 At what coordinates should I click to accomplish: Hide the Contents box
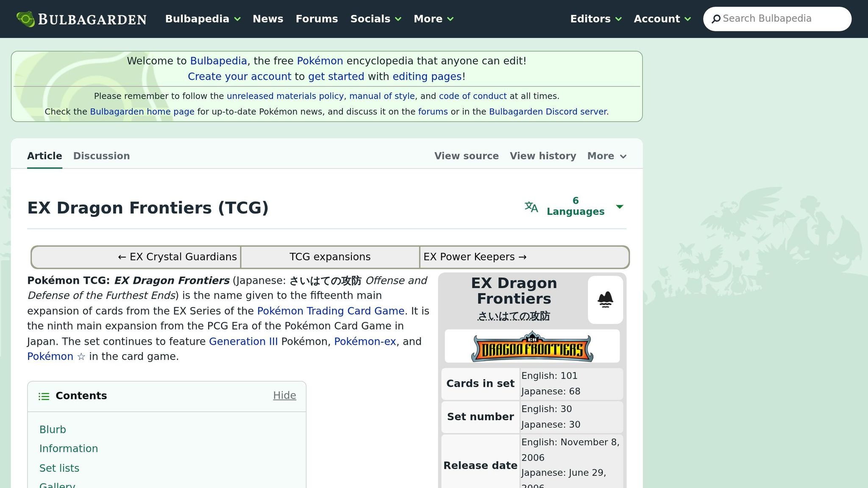[x=284, y=395]
